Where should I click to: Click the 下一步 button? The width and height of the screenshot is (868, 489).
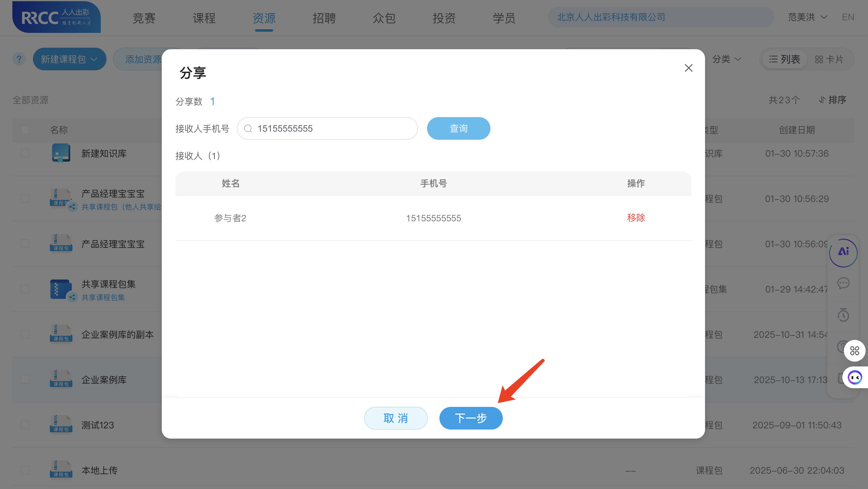tap(471, 418)
